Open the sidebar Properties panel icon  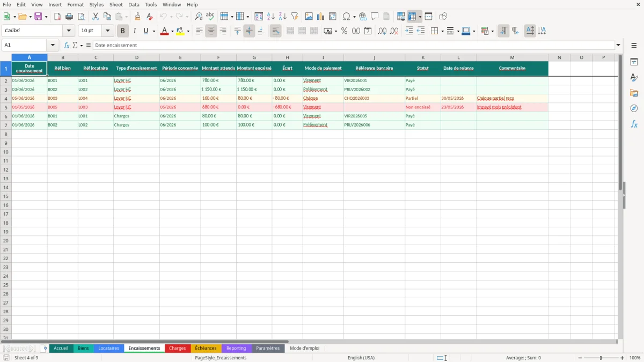634,62
